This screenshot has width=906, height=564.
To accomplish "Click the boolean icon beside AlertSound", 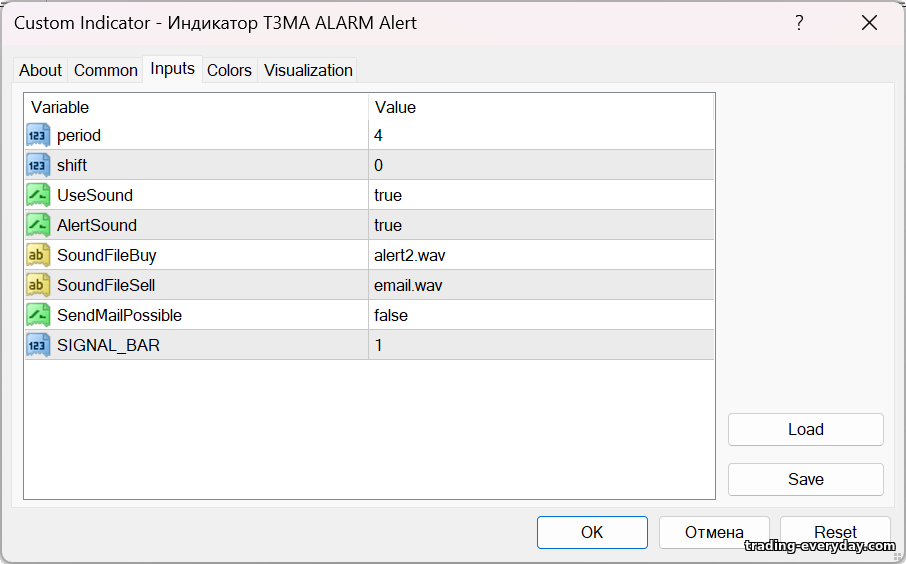I will tap(38, 225).
